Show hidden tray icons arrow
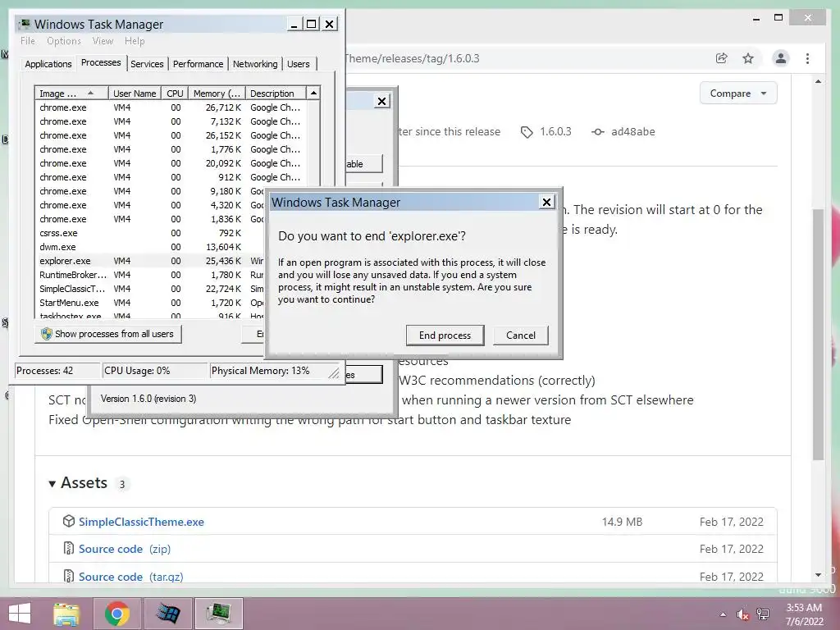 pos(724,614)
